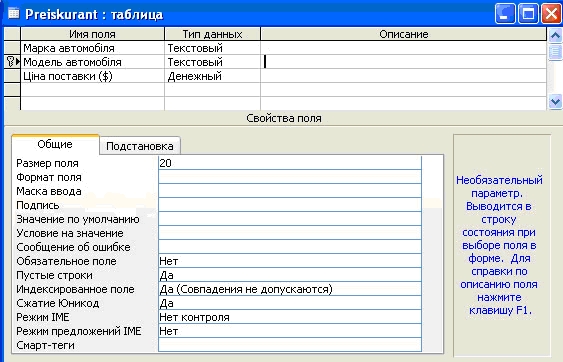Image resolution: width=563 pixels, height=362 pixels.
Task: Click the description cell for Ціна поставки
Action: (x=404, y=76)
